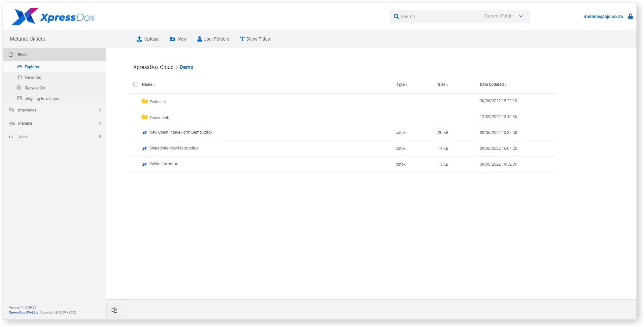Open Recycle Bin in the sidebar
This screenshot has width=644, height=327.
(54, 88)
